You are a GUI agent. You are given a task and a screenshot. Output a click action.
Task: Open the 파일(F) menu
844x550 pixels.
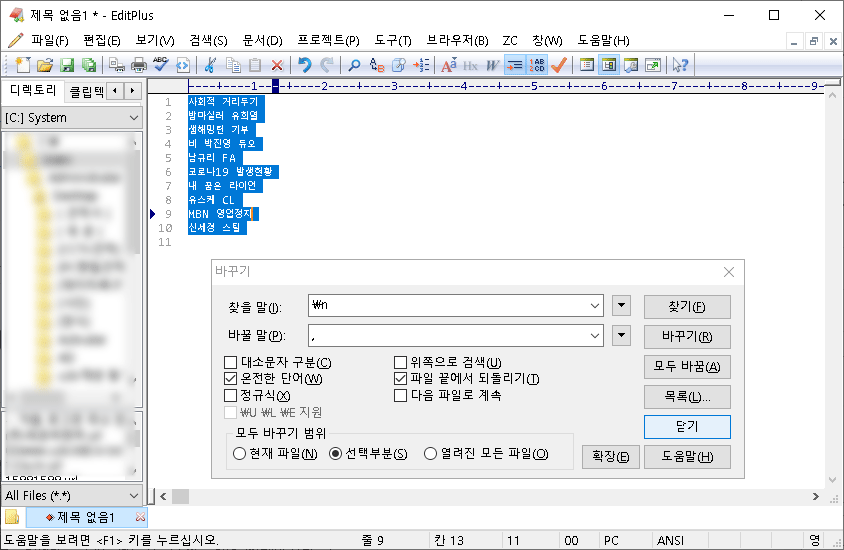pyautogui.click(x=50, y=40)
